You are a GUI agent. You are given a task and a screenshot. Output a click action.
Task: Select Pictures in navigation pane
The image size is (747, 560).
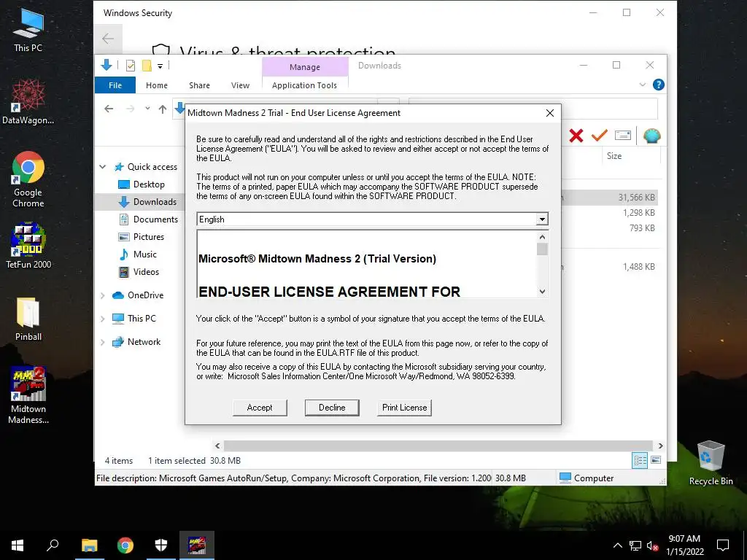[142, 237]
